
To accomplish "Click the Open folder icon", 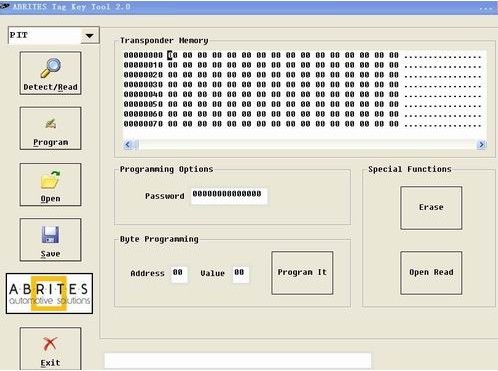I will tap(50, 179).
